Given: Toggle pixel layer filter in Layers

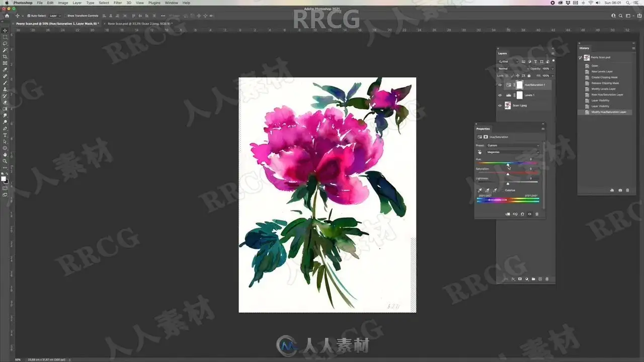Looking at the screenshot, I should pyautogui.click(x=523, y=61).
